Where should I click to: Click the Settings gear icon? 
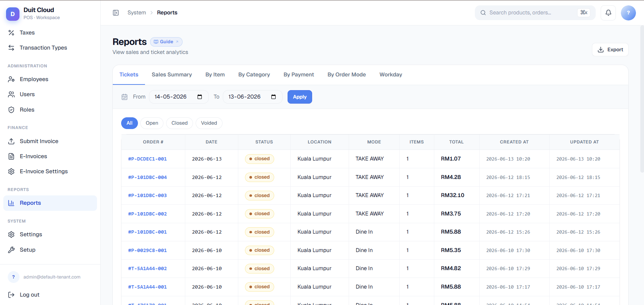pyautogui.click(x=11, y=234)
